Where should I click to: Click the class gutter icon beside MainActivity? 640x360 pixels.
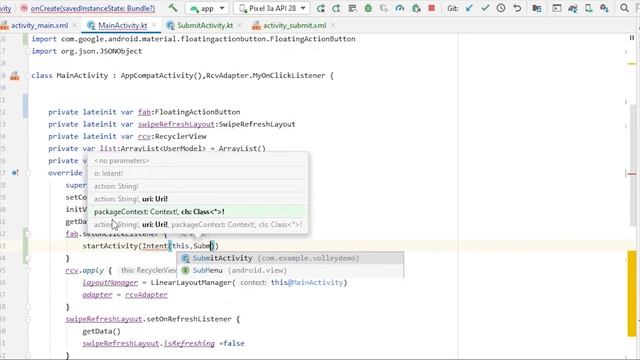point(15,76)
